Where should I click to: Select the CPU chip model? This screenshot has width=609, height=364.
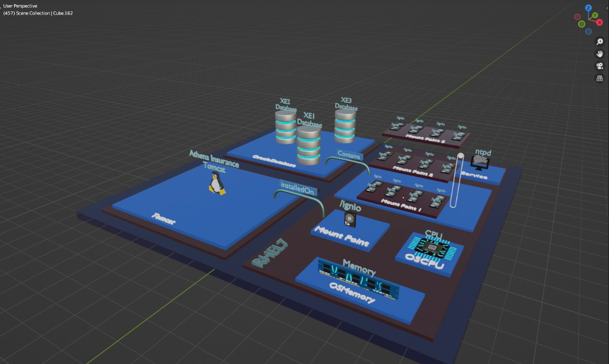(x=432, y=248)
